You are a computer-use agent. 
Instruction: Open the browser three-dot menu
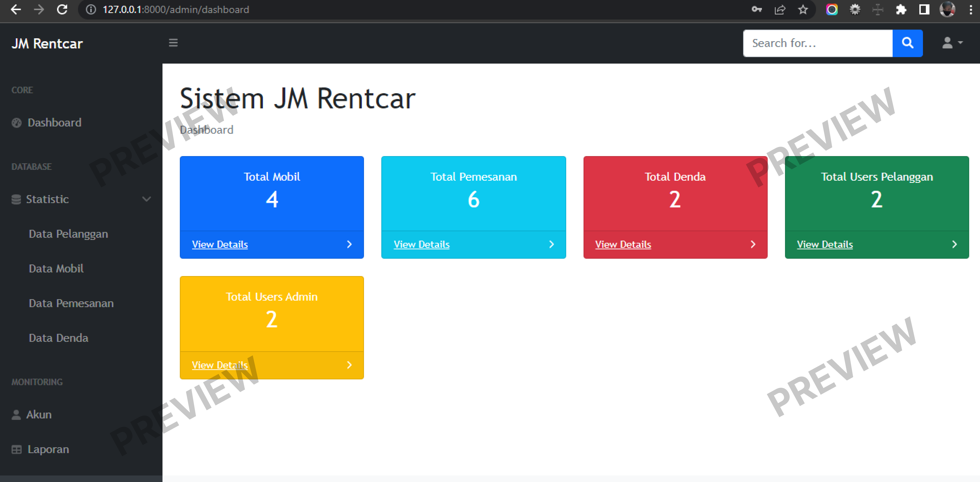(x=971, y=10)
